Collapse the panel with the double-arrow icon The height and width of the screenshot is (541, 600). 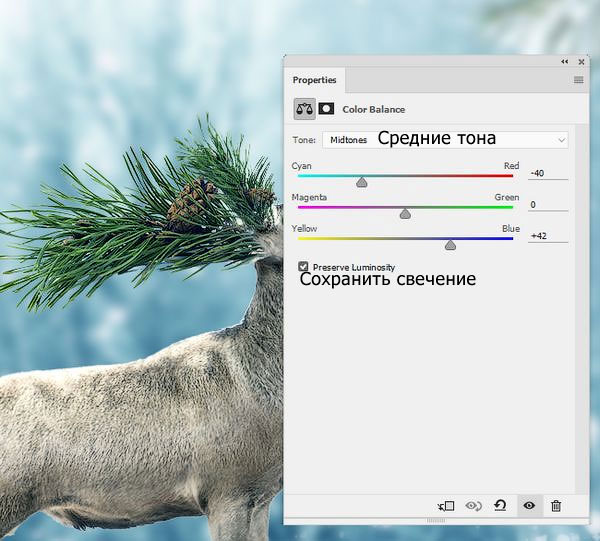(565, 62)
